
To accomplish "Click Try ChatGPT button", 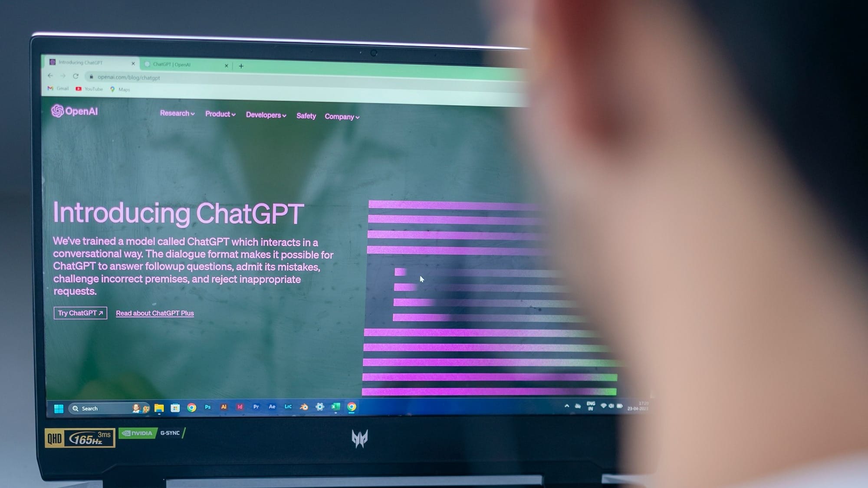I will point(80,313).
